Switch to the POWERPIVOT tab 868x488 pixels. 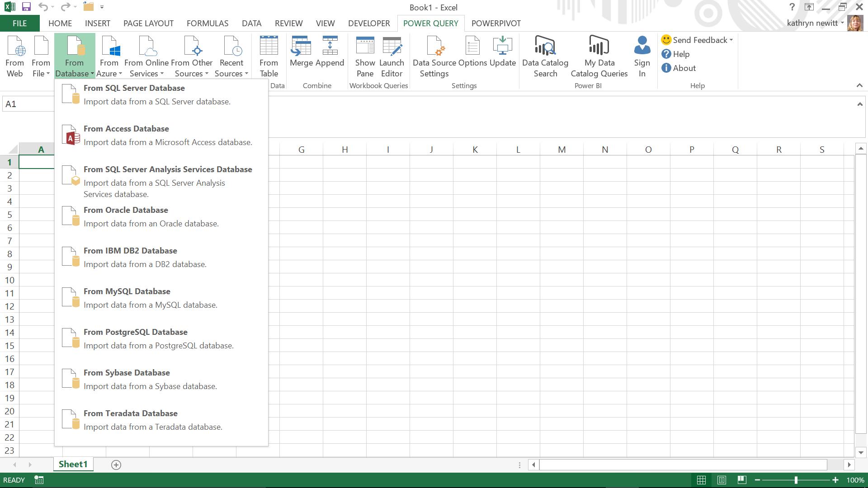496,23
